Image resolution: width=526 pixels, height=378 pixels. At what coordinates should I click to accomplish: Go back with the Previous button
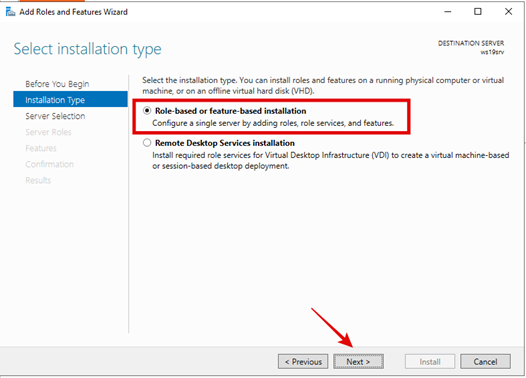[303, 362]
